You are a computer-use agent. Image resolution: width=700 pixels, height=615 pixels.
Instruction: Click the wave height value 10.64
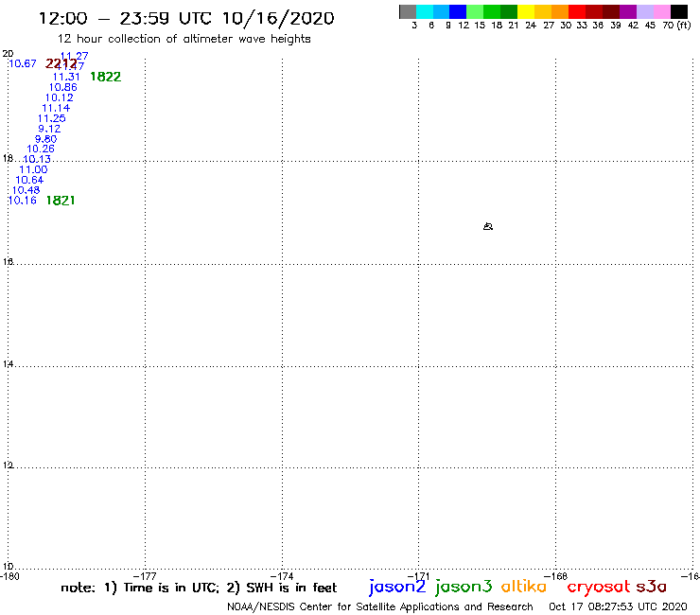pos(29,180)
